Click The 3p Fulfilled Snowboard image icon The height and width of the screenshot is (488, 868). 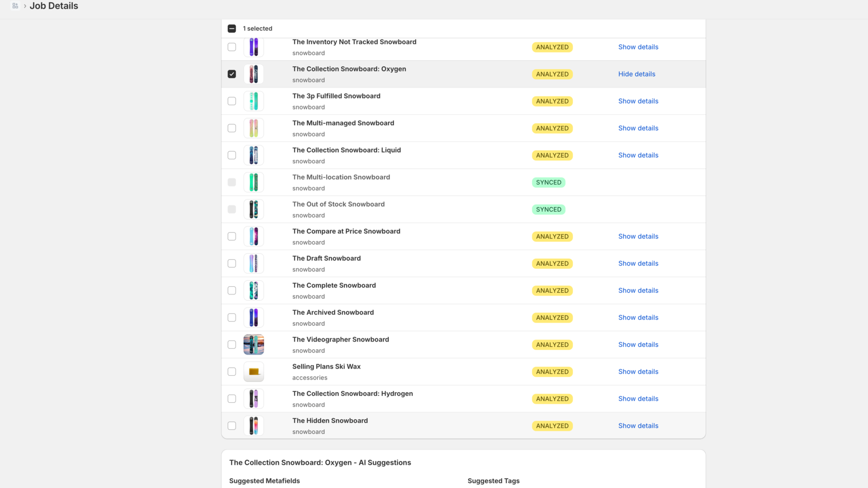coord(253,101)
